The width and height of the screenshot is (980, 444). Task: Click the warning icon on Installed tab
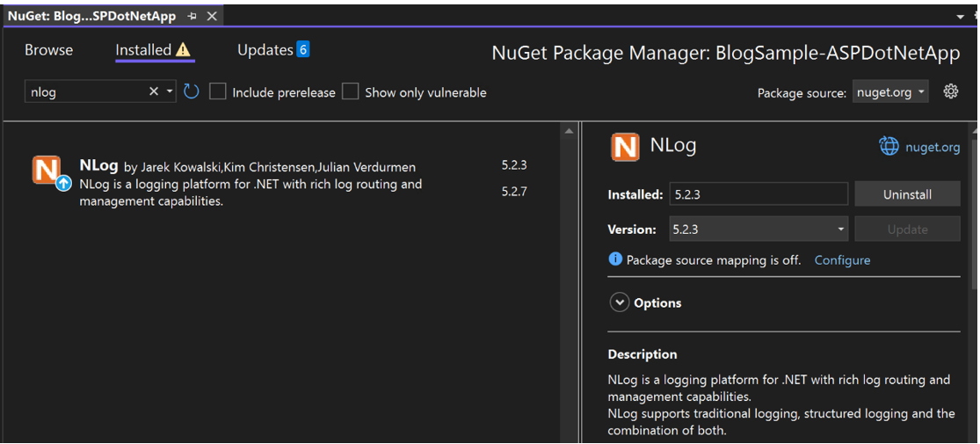pyautogui.click(x=183, y=50)
